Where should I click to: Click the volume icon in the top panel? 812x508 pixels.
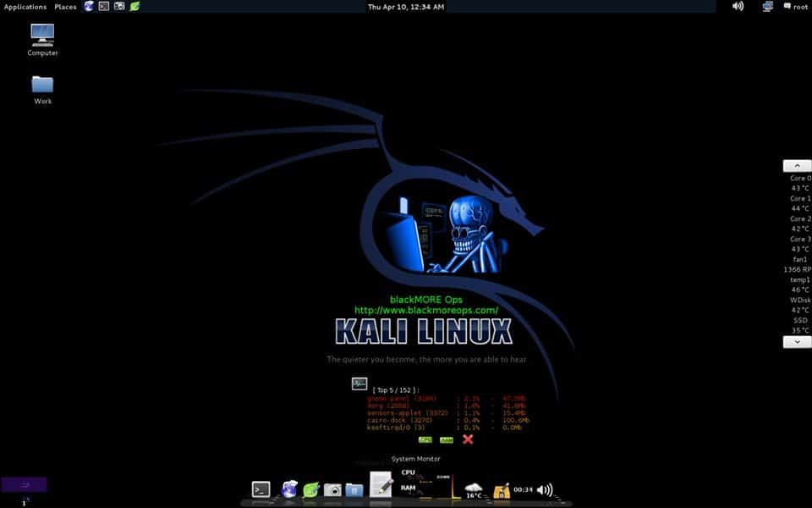click(x=738, y=6)
